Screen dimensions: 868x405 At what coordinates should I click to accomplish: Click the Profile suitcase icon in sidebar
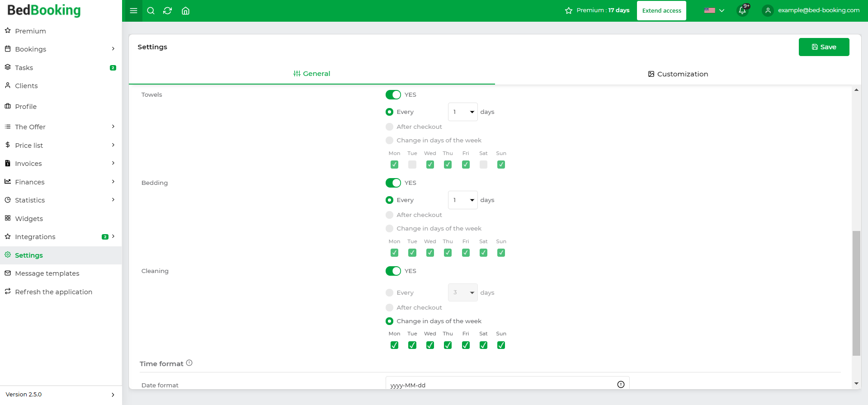pyautogui.click(x=8, y=106)
